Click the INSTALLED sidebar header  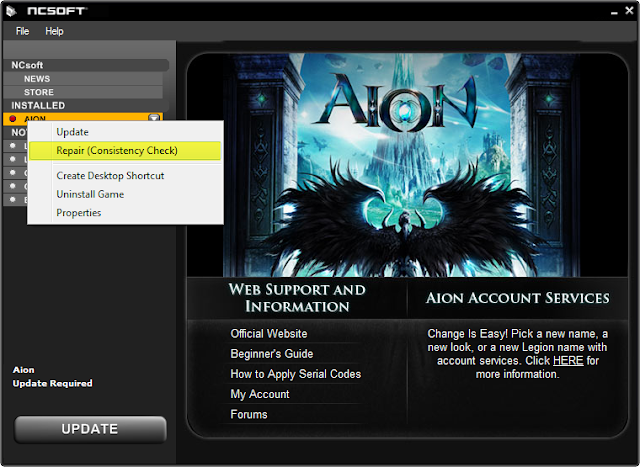(x=86, y=106)
